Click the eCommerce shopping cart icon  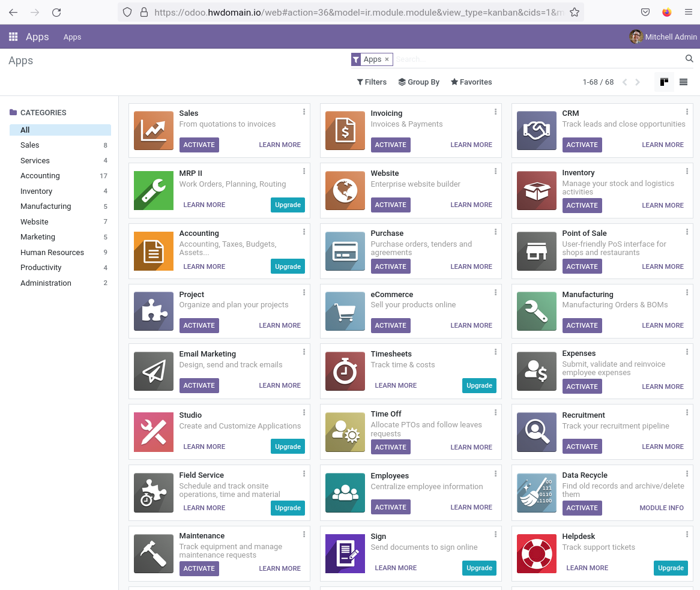coord(345,311)
